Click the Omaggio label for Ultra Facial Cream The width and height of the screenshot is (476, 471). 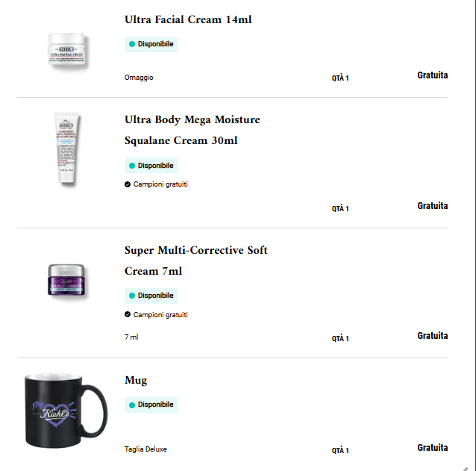[139, 78]
